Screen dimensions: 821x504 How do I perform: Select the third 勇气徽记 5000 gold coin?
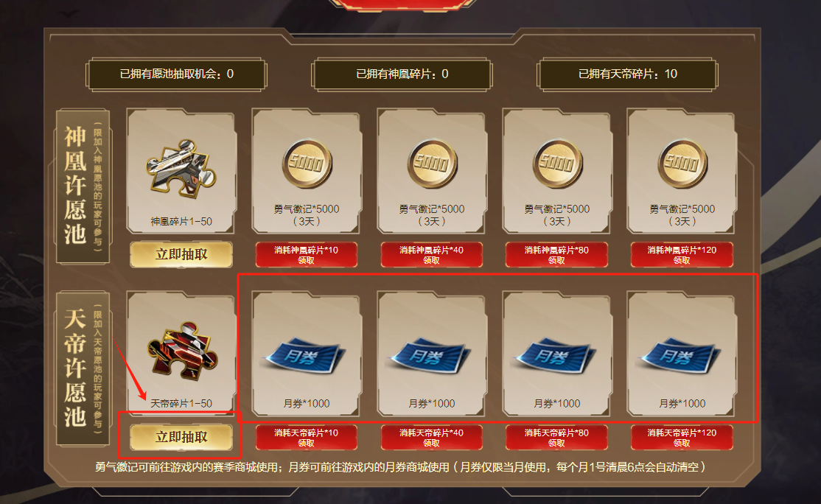coord(557,164)
